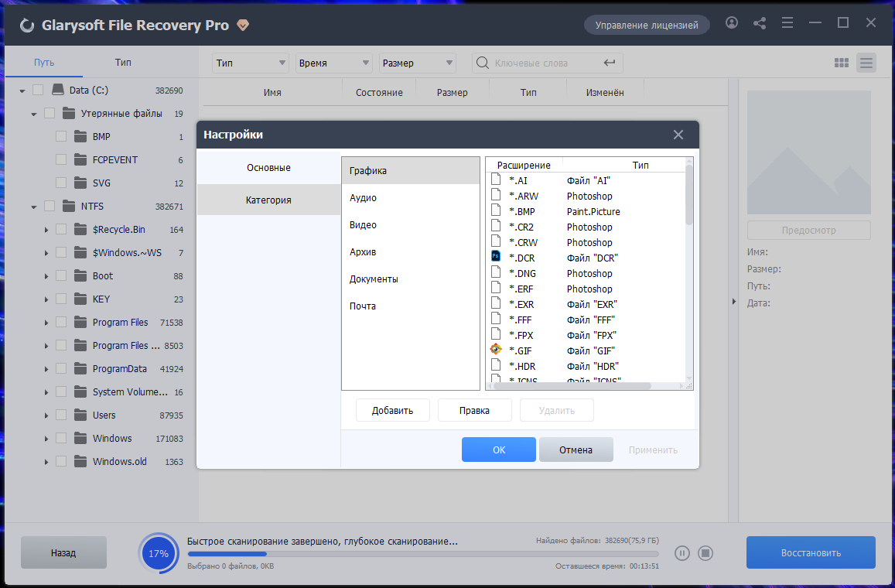This screenshot has width=895, height=588.
Task: Switch to the Тип tab
Action: pyautogui.click(x=123, y=62)
